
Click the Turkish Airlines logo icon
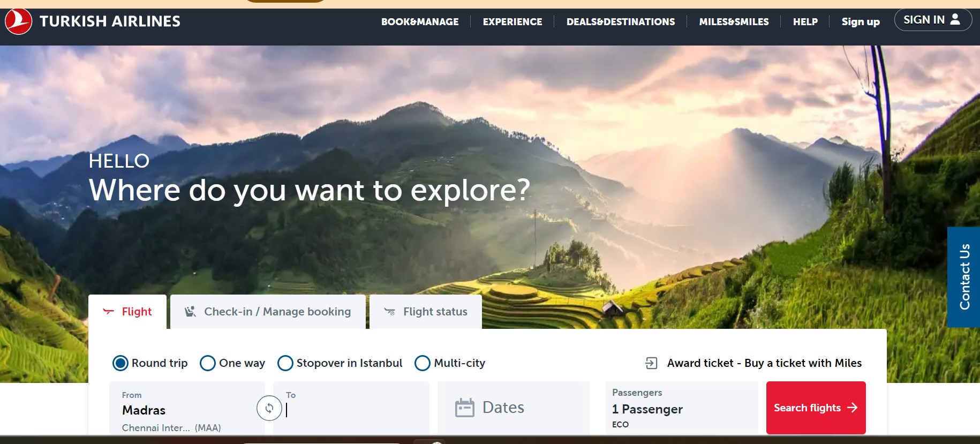point(18,21)
